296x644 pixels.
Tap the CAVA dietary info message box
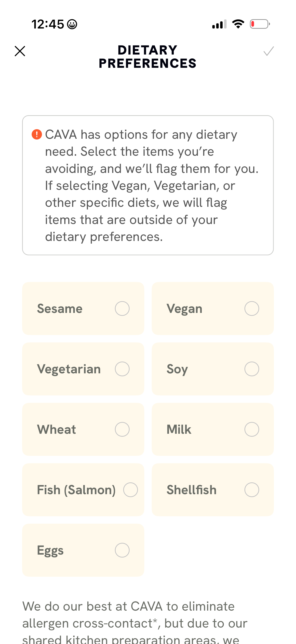pyautogui.click(x=148, y=185)
